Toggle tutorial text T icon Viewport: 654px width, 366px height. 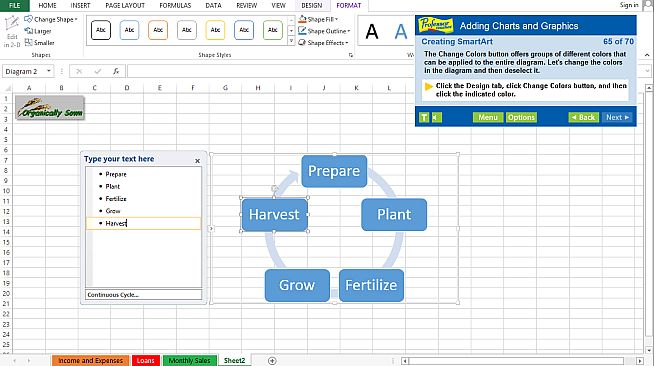click(424, 118)
